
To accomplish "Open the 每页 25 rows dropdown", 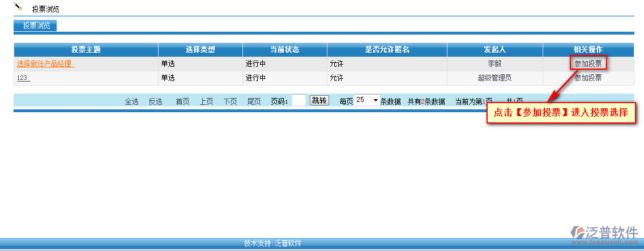I will pyautogui.click(x=367, y=100).
